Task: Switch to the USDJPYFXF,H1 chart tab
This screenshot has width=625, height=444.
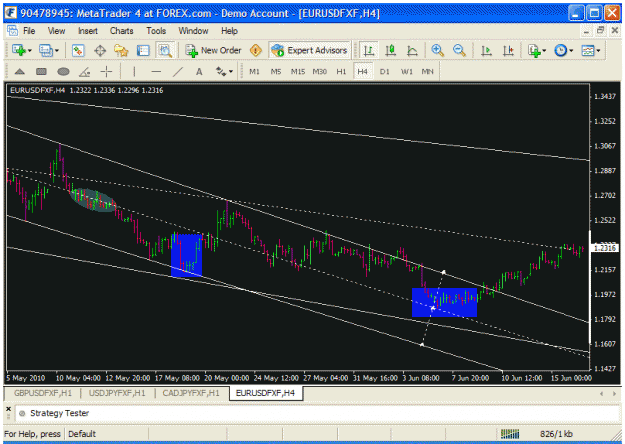Action: 117,393
